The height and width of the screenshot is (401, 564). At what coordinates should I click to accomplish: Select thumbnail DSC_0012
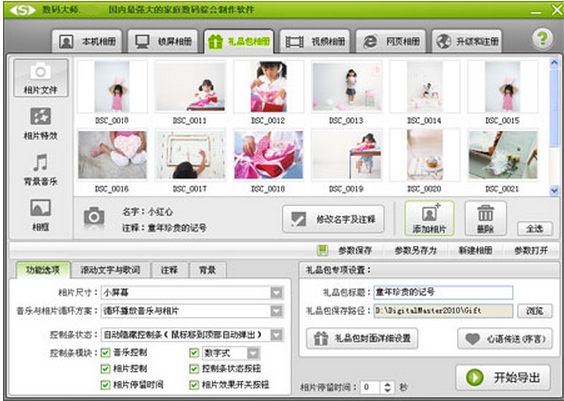(268, 87)
